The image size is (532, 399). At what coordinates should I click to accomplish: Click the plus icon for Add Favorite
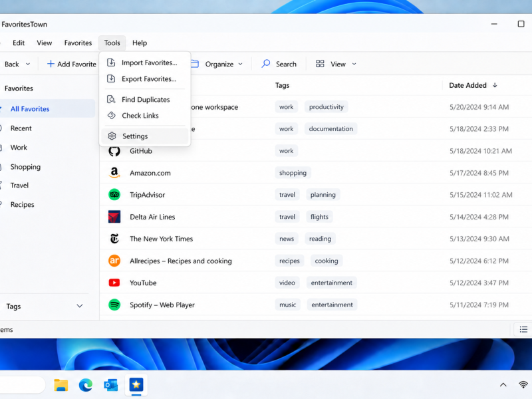(51, 64)
